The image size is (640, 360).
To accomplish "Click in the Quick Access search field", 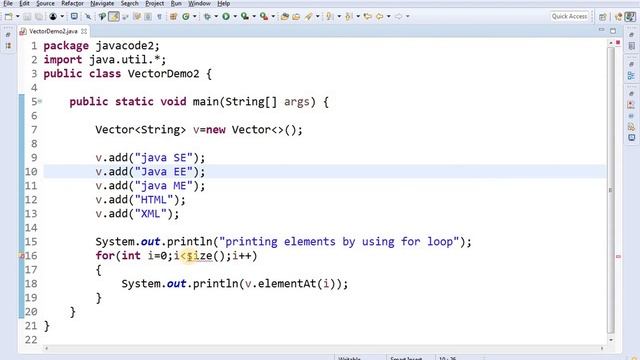I will coord(569,16).
